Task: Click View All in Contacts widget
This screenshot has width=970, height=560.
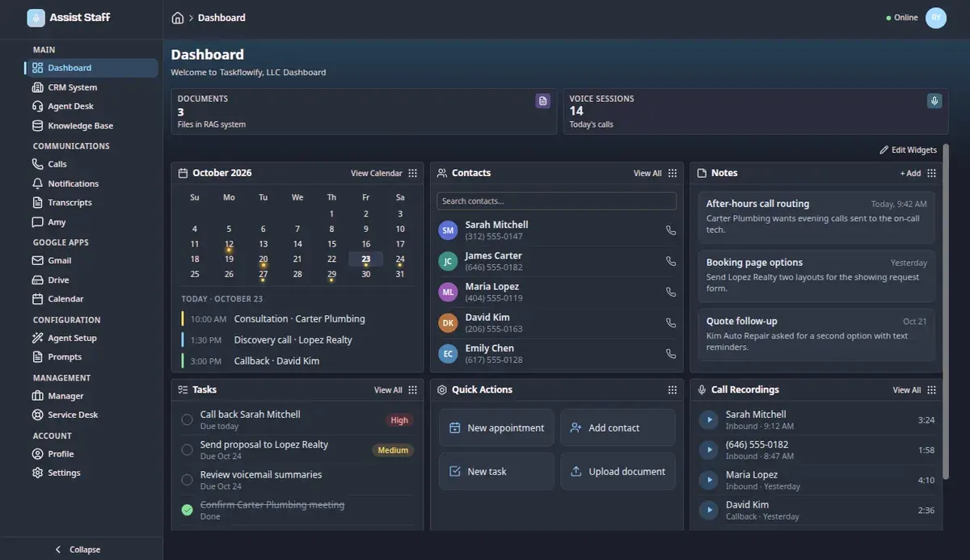Action: (647, 173)
